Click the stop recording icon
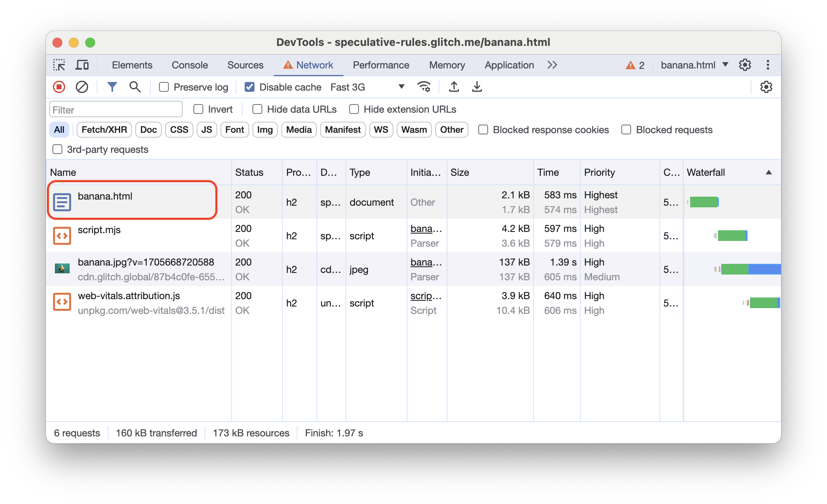 (x=60, y=87)
